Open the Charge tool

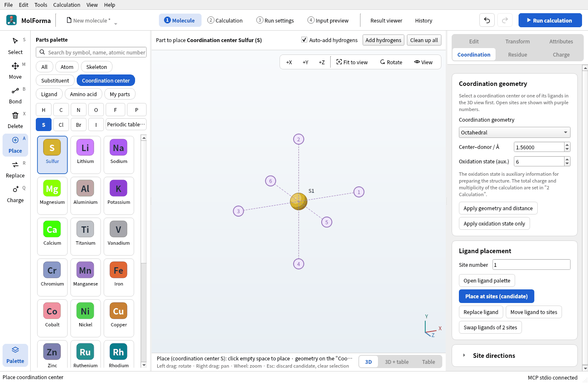click(15, 194)
